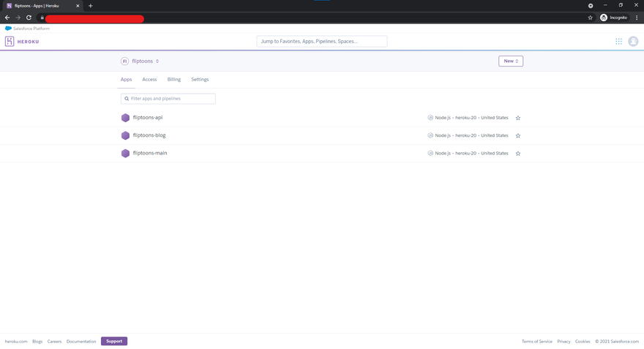Viewport: 644px width, 349px height.
Task: Click the fliptoons team avatar icon
Action: point(124,61)
